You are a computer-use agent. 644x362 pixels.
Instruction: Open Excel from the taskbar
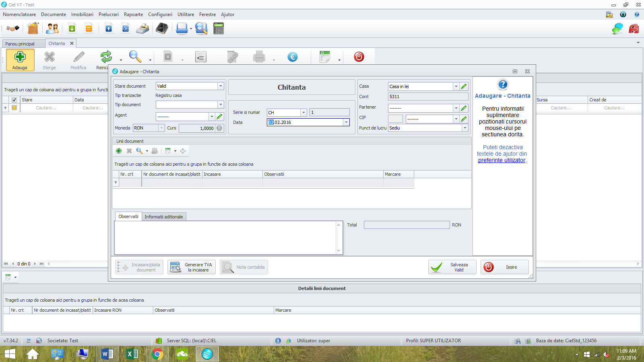[132, 354]
